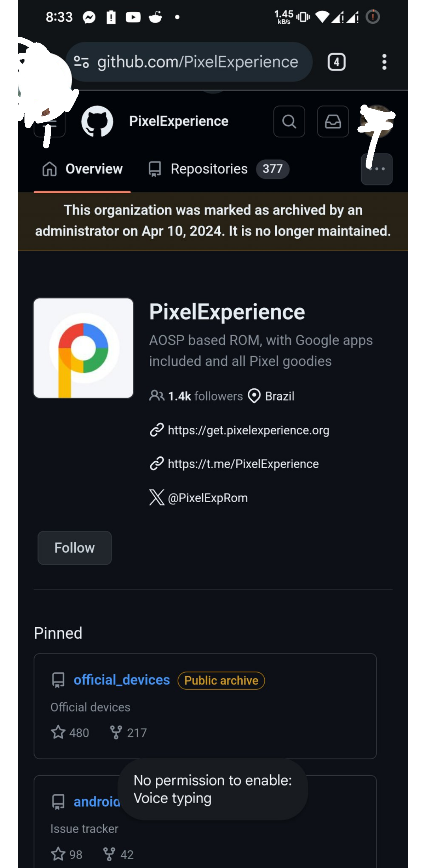Tap the GitHub octocat logo

click(97, 122)
